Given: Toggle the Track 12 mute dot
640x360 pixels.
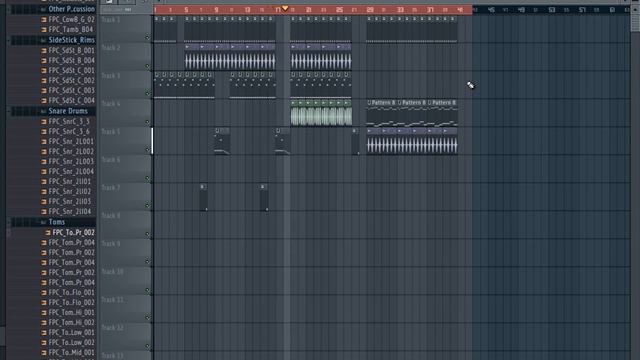Looking at the screenshot, I should pyautogui.click(x=148, y=346).
